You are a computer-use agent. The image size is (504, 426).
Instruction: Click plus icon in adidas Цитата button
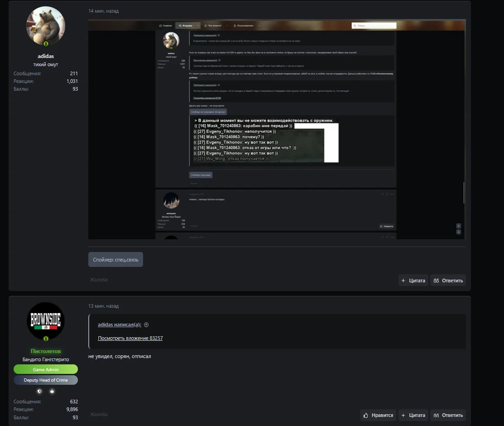(x=403, y=281)
